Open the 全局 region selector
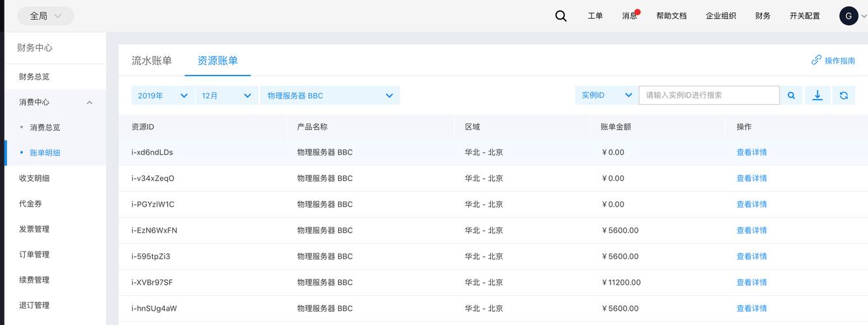The width and height of the screenshot is (868, 325). pos(46,16)
